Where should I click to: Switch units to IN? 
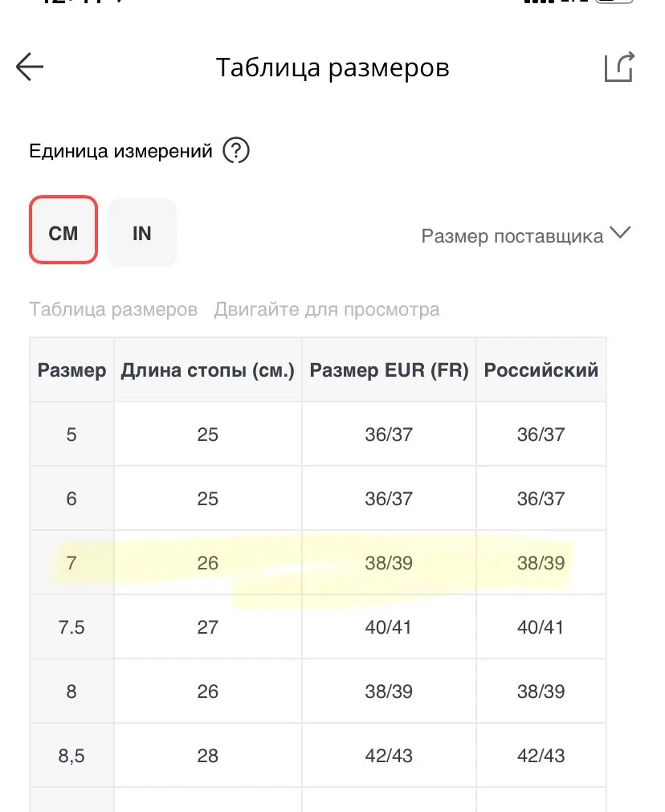(x=141, y=233)
